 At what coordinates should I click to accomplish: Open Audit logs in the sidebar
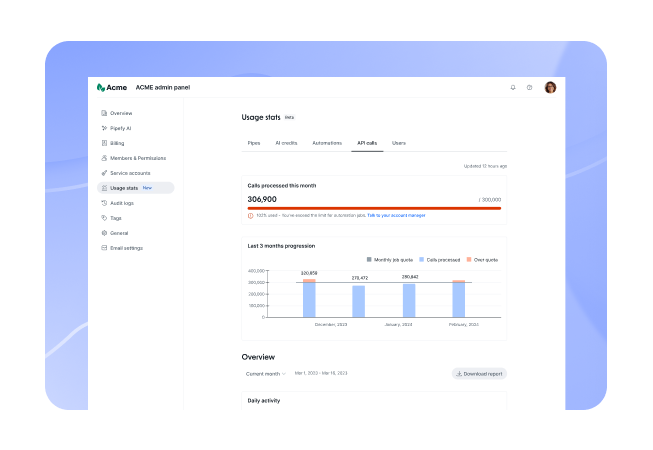pos(121,203)
